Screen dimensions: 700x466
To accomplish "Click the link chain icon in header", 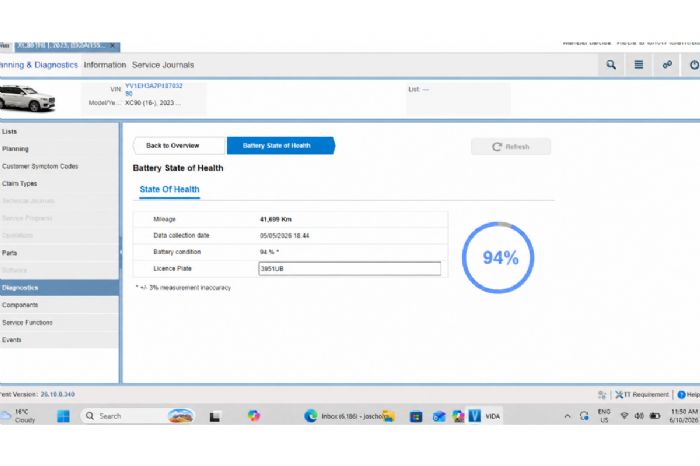I will pos(667,65).
